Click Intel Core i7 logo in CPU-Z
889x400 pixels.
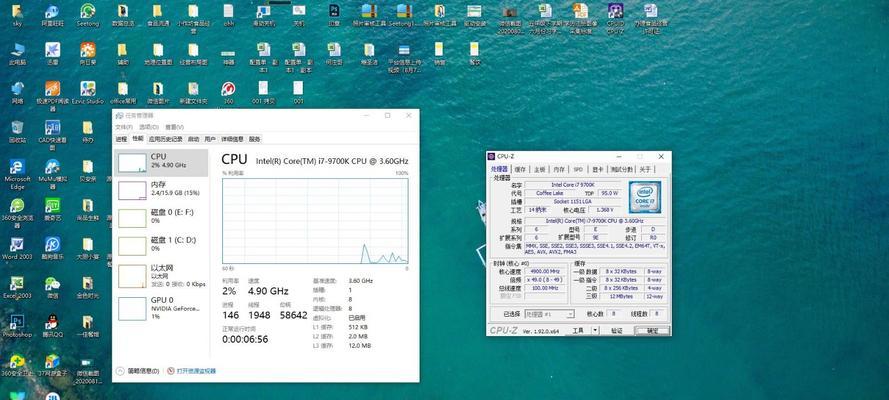[645, 197]
